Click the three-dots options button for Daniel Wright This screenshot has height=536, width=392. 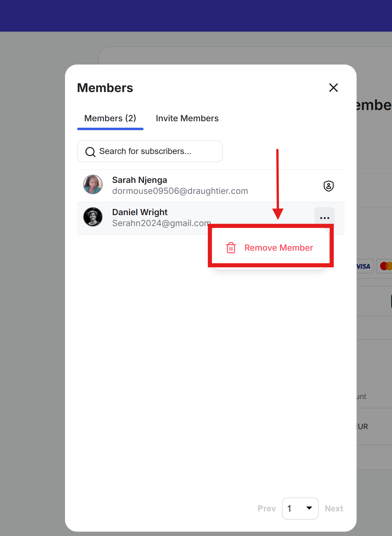pyautogui.click(x=325, y=218)
